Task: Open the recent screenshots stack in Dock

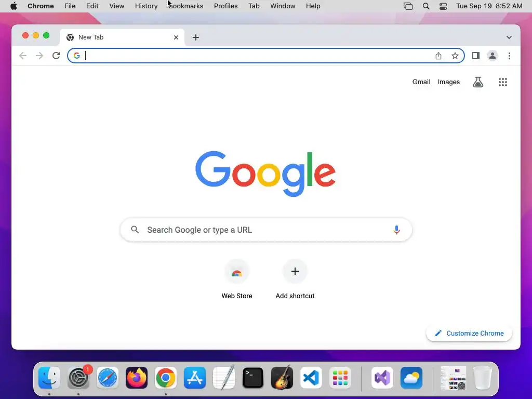Action: click(453, 378)
